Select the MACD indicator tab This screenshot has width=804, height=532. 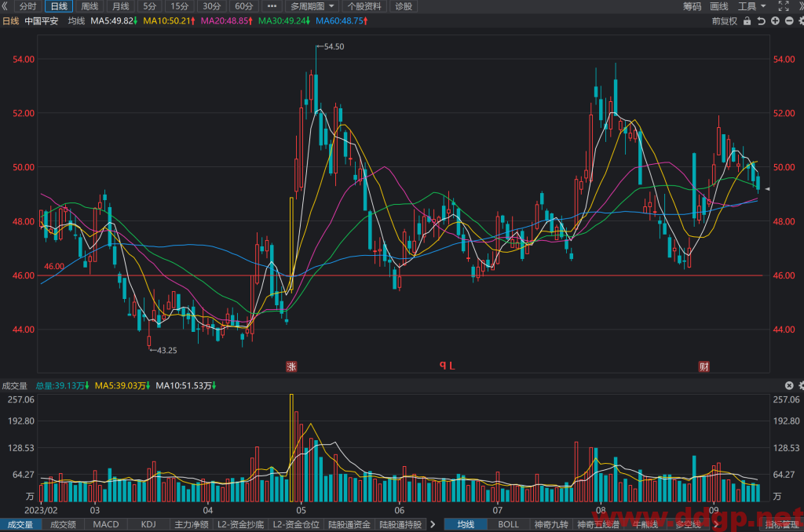[106, 524]
